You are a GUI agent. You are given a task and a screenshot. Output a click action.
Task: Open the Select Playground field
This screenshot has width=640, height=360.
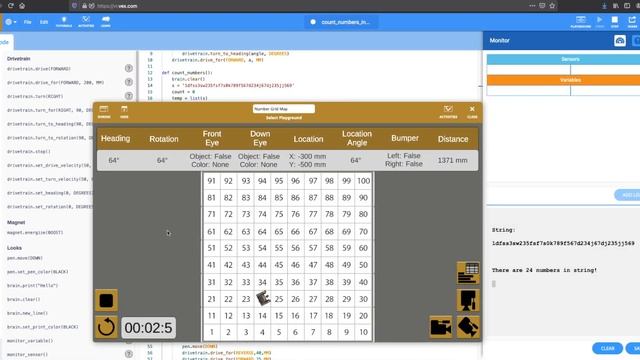(x=284, y=109)
